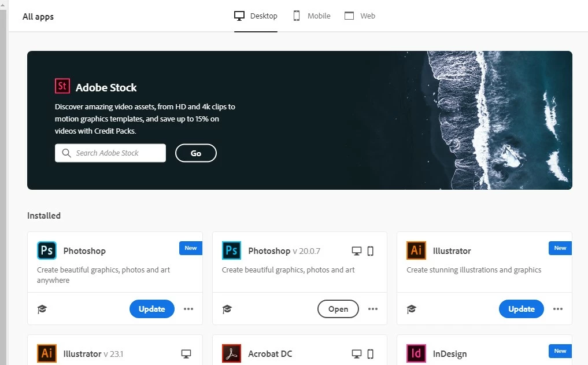This screenshot has height=365, width=588.
Task: Click desktop device icon on Illustrator v 23.1
Action: (186, 354)
